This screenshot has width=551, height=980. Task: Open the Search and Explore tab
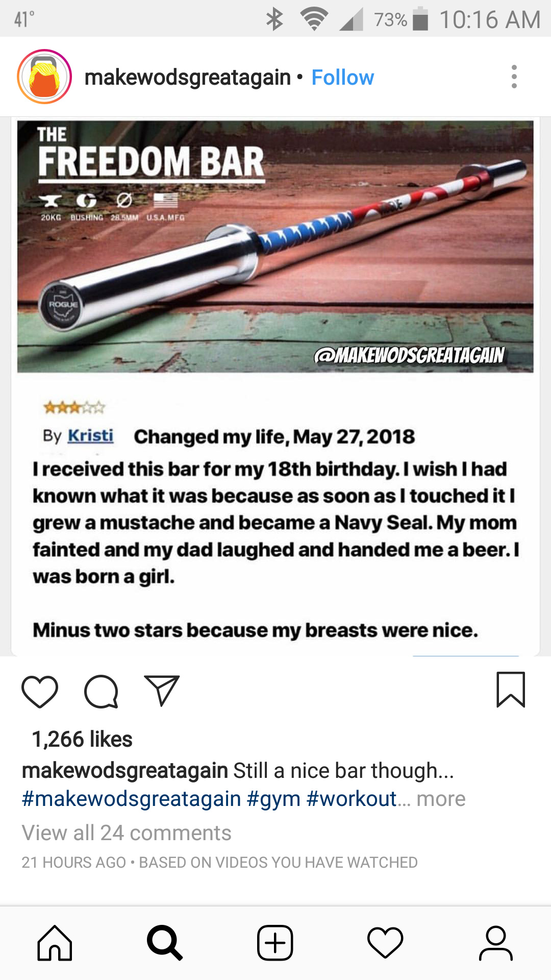[165, 943]
